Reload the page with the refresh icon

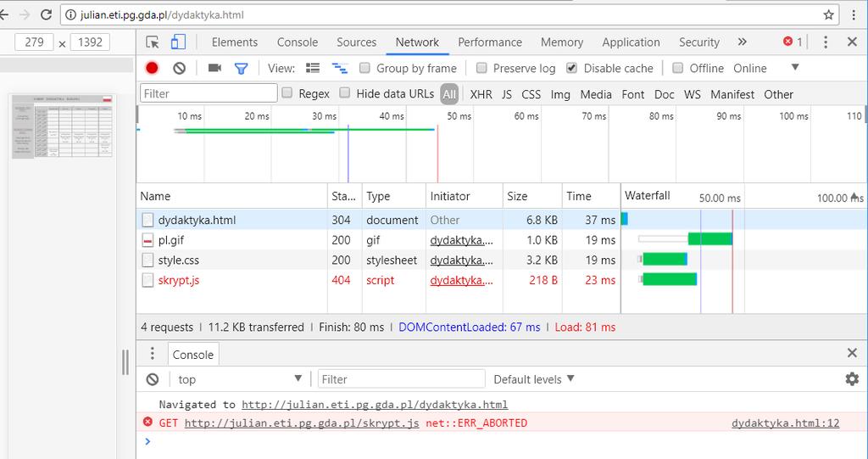pyautogui.click(x=47, y=15)
